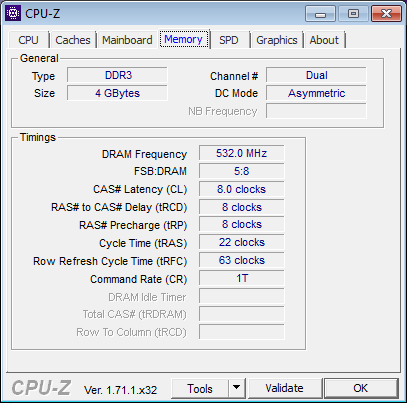407x403 pixels.
Task: Minimize the CPU-Z window
Action: pos(320,14)
